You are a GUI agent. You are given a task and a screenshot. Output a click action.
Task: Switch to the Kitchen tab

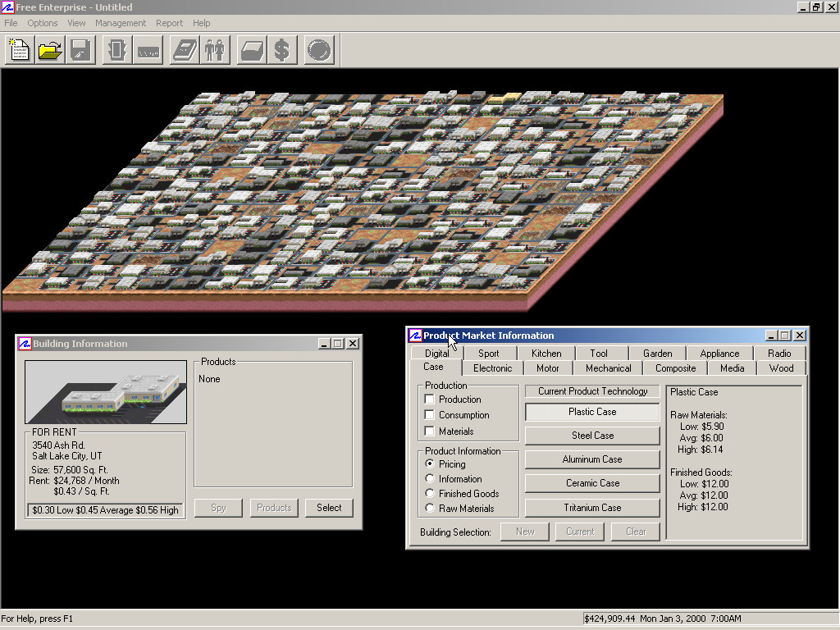tap(546, 353)
